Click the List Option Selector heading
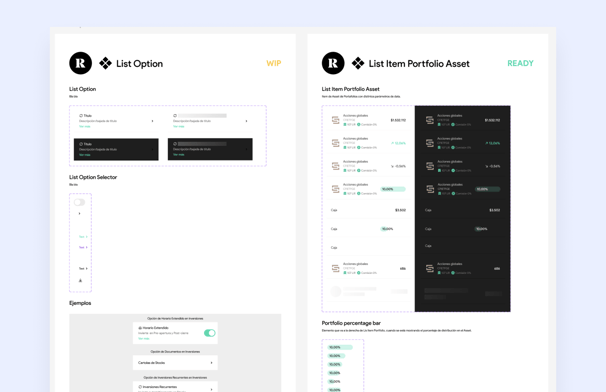606x392 pixels. [93, 177]
